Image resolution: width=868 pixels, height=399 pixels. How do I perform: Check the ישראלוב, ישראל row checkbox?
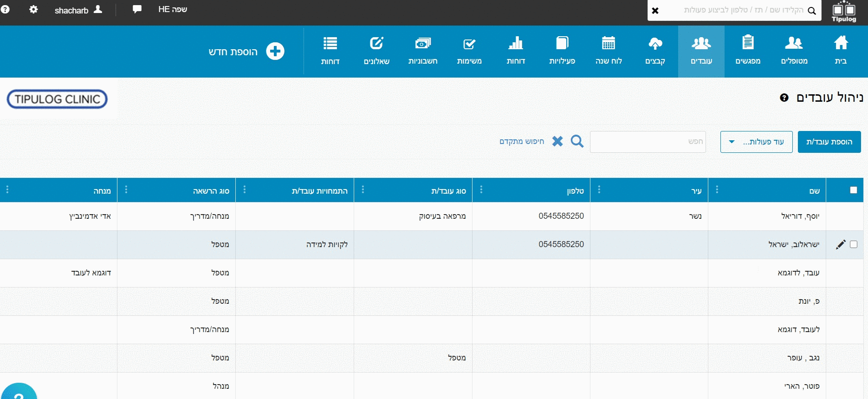tap(853, 244)
